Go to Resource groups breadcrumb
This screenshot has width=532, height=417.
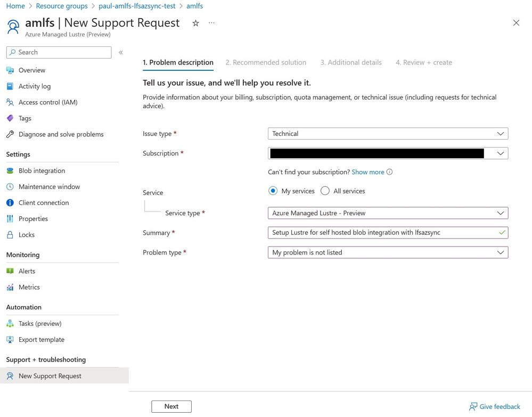point(62,6)
